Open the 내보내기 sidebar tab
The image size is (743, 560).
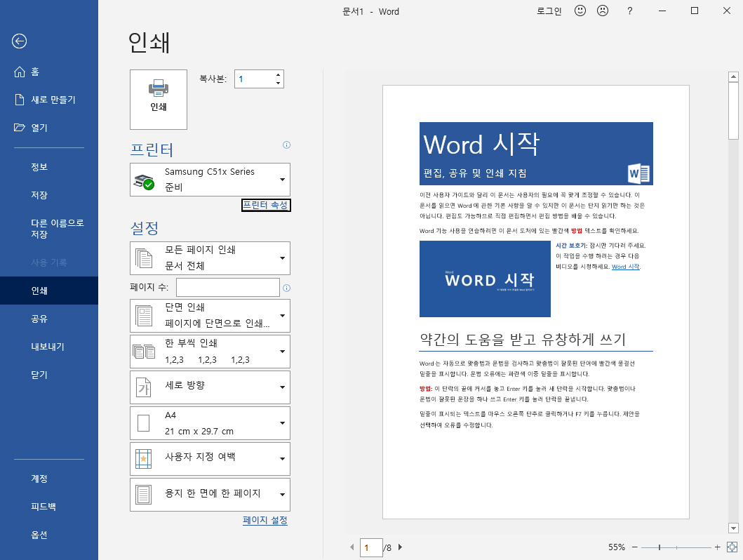[49, 347]
